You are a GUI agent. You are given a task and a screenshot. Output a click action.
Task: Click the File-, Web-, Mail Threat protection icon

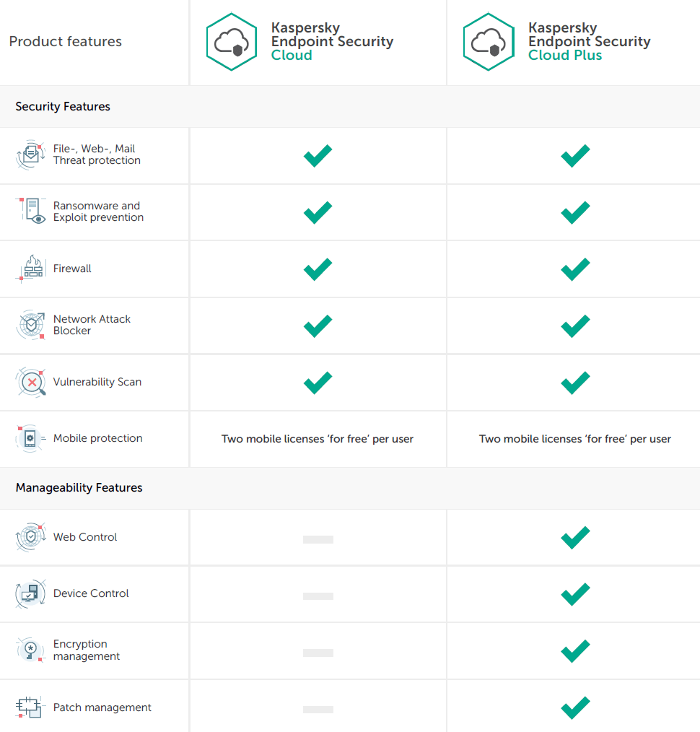(x=31, y=154)
